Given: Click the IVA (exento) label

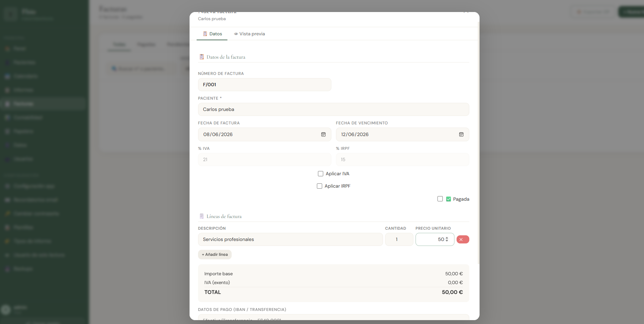Looking at the screenshot, I should tap(217, 283).
